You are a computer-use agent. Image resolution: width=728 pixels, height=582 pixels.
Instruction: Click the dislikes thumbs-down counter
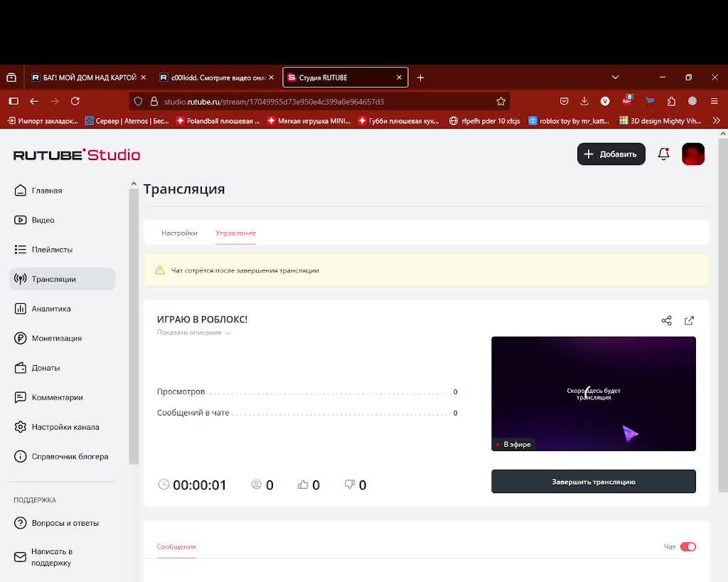coord(355,485)
